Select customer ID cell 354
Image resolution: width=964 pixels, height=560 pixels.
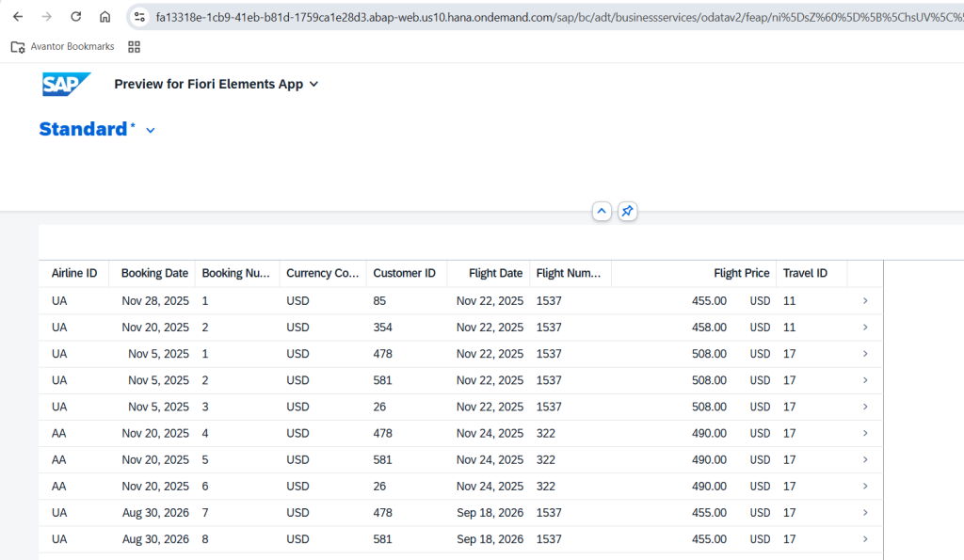382,328
